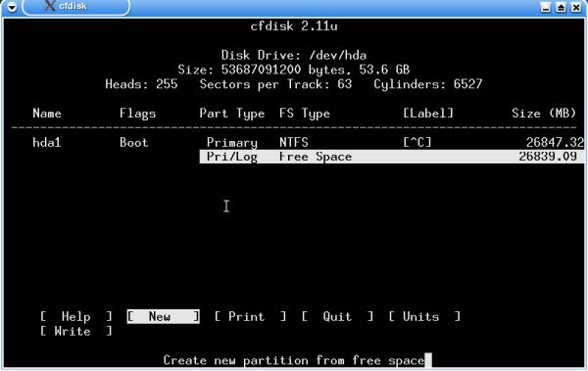This screenshot has height=371, width=588.
Task: Click the 'Create new partition from free space' hint
Action: [294, 360]
